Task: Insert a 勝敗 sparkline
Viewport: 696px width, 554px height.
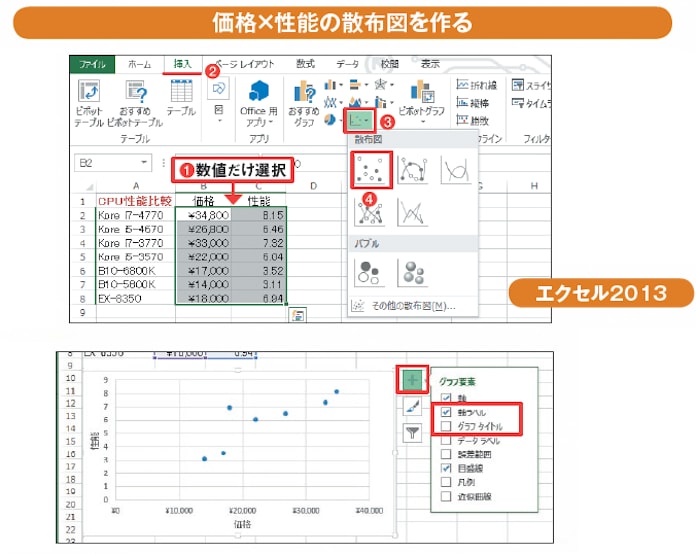Action: coord(473,120)
